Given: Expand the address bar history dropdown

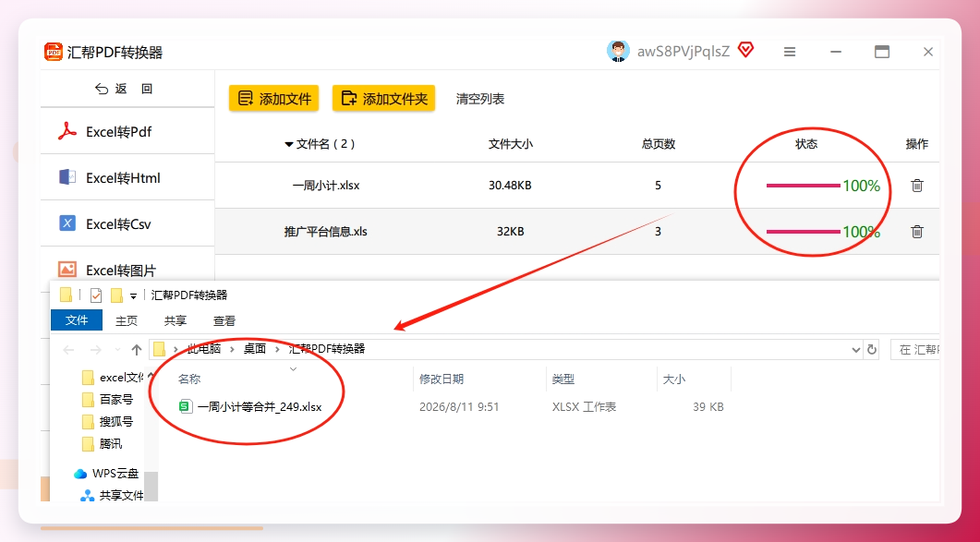Looking at the screenshot, I should (856, 350).
